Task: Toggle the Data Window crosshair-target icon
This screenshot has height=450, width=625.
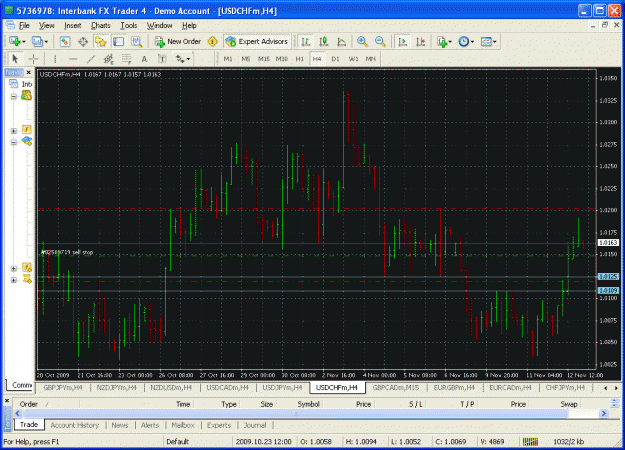Action: (83, 41)
